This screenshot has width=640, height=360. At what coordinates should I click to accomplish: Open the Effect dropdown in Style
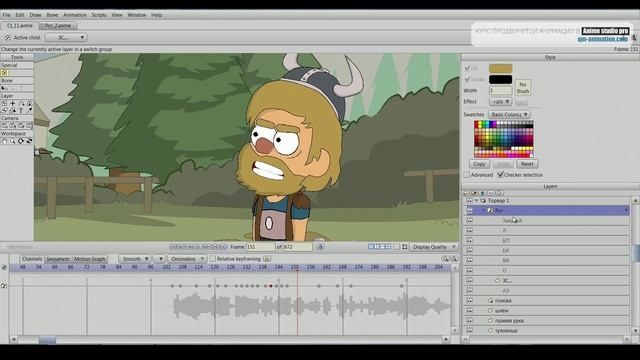500,101
